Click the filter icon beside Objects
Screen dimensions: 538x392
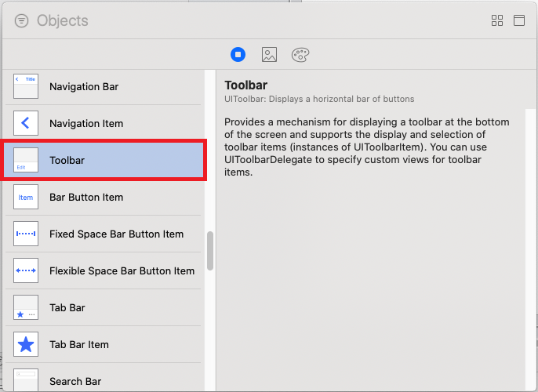tap(21, 21)
